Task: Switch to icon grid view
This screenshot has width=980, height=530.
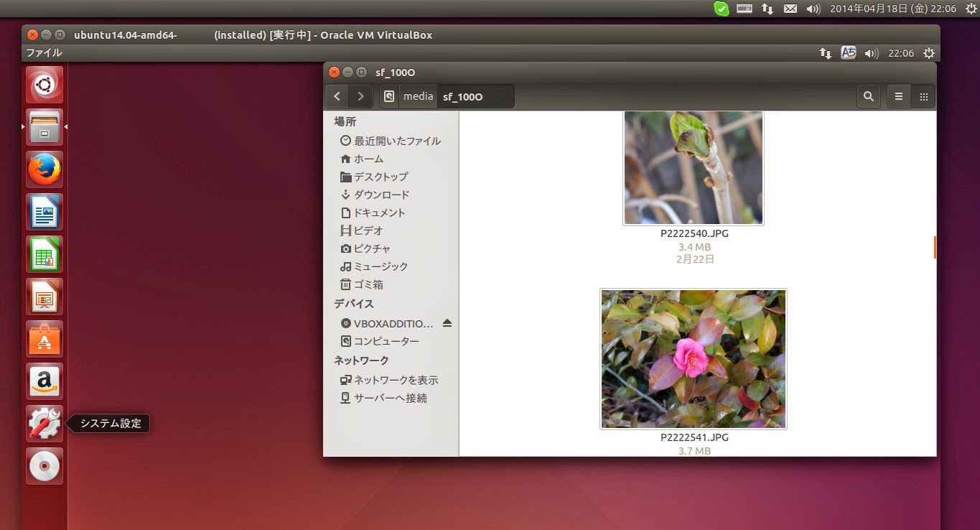Action: [923, 96]
